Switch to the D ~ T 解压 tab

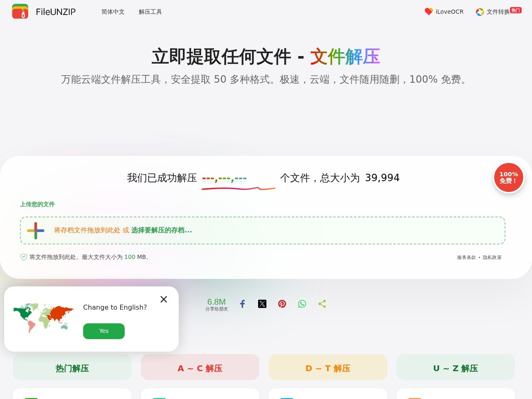click(328, 367)
